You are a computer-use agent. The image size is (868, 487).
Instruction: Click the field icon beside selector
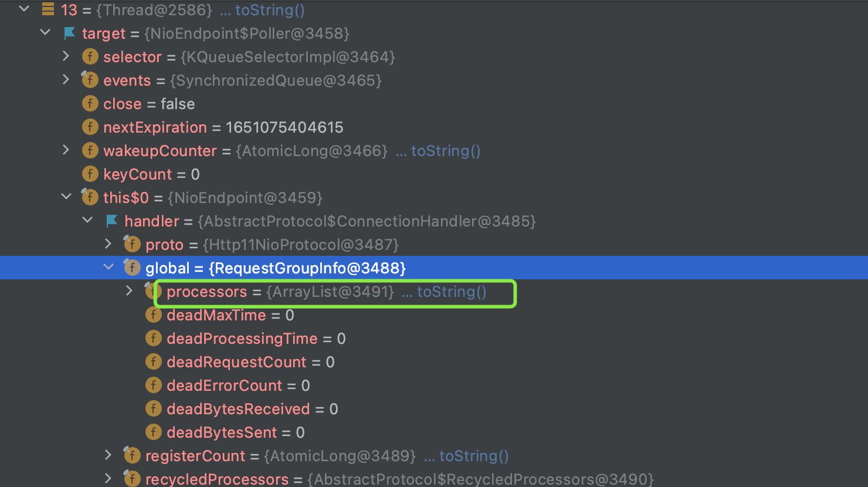90,57
